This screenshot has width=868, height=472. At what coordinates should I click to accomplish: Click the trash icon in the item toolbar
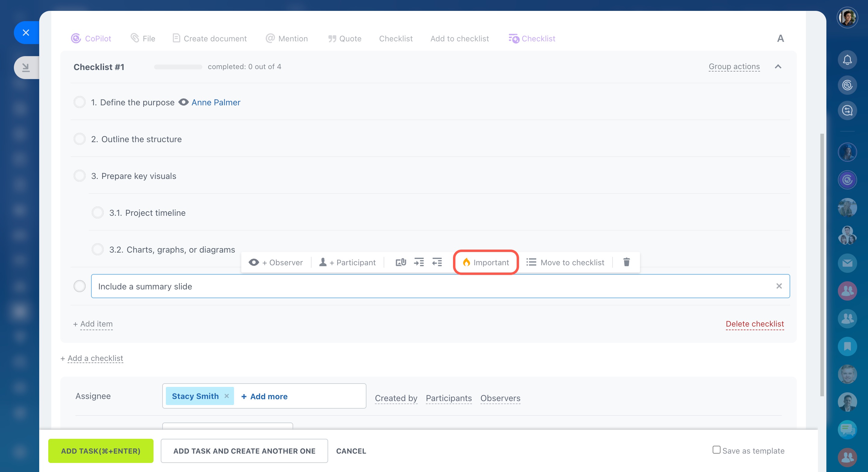[x=626, y=262]
